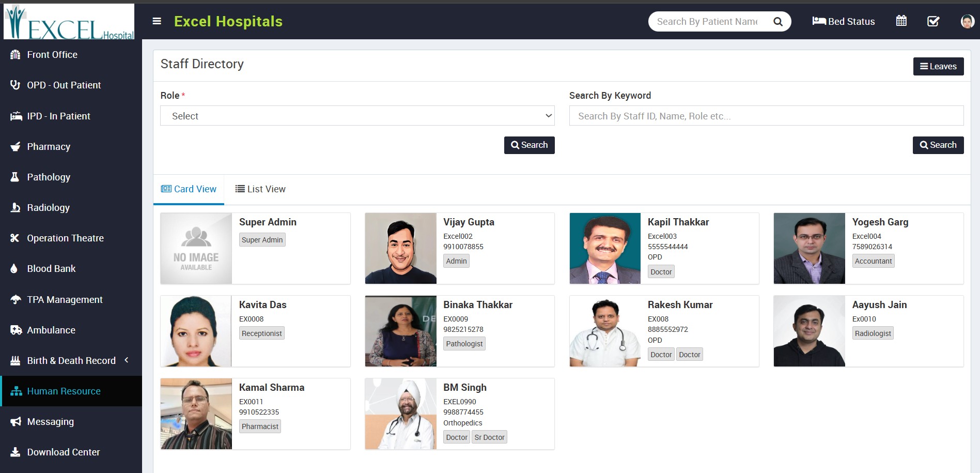The height and width of the screenshot is (473, 980).
Task: Open Kavita Das's profile photo
Action: click(196, 331)
